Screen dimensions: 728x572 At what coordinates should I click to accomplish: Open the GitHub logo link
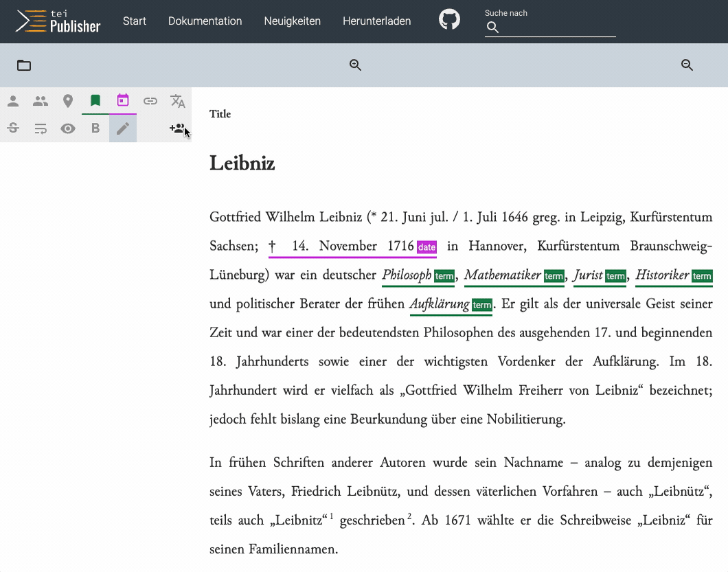click(x=449, y=20)
